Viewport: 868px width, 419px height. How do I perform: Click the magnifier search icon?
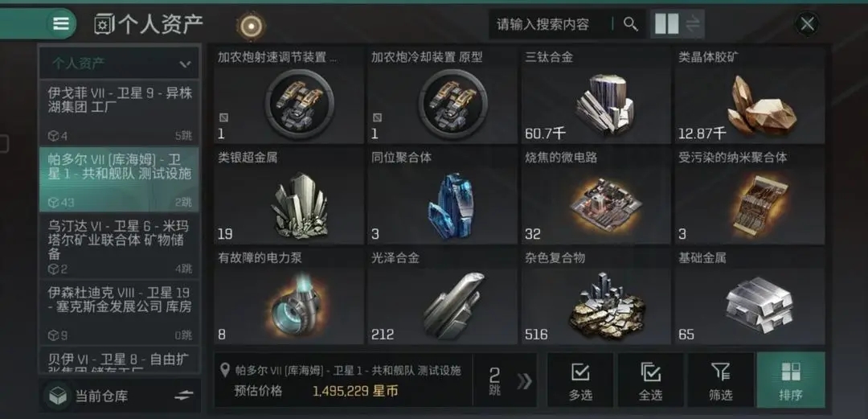tap(631, 24)
